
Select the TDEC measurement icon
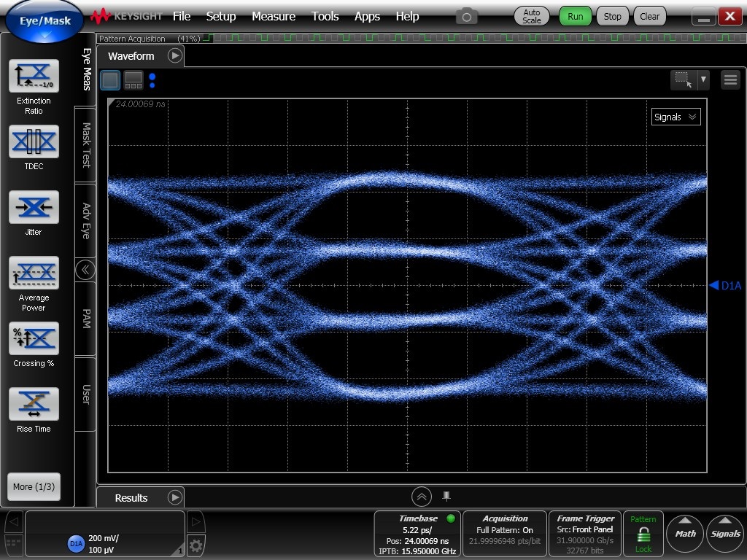tap(34, 141)
